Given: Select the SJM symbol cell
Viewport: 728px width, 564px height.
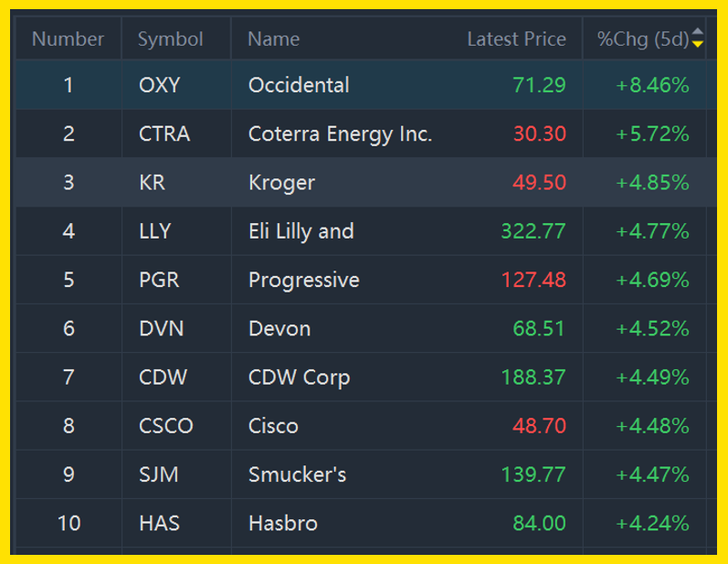Looking at the screenshot, I should (158, 474).
